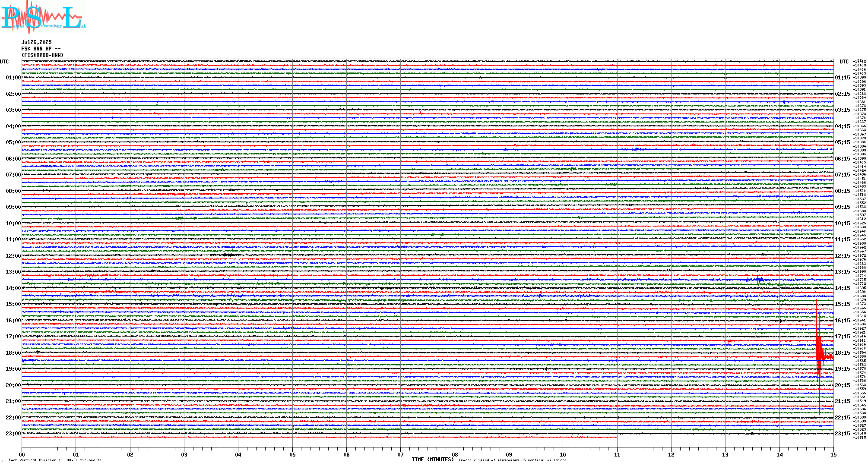Click the 03:00 hour label
Viewport: 868px width, 466px height.
tap(13, 110)
